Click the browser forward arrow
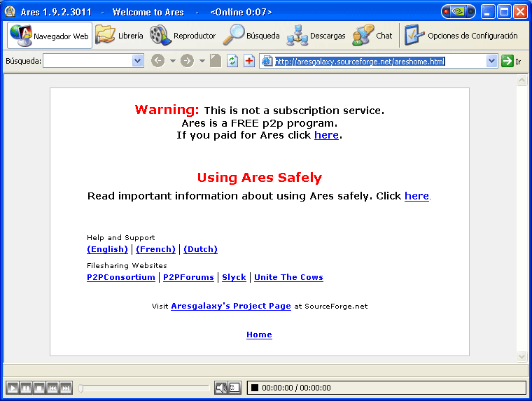Image resolution: width=532 pixels, height=401 pixels. click(187, 61)
